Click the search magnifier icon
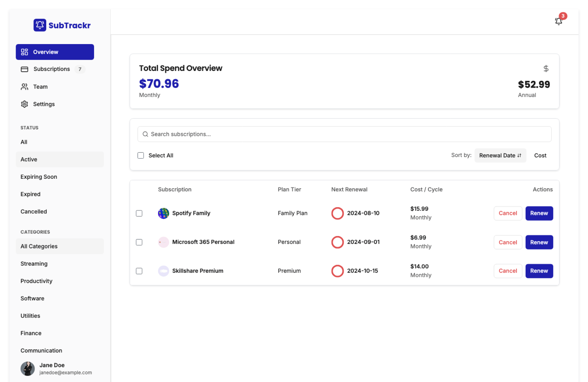Viewport: 588px width, 382px height. (x=145, y=134)
